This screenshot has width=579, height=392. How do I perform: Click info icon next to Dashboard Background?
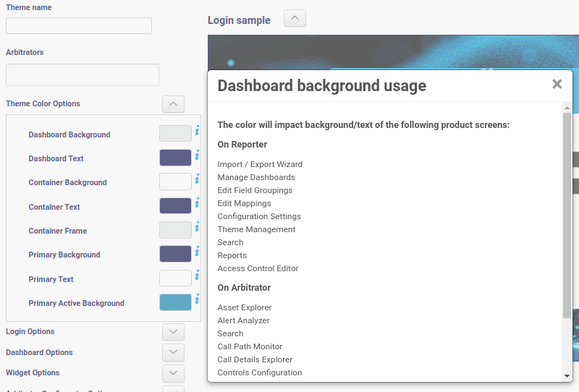[x=197, y=131]
